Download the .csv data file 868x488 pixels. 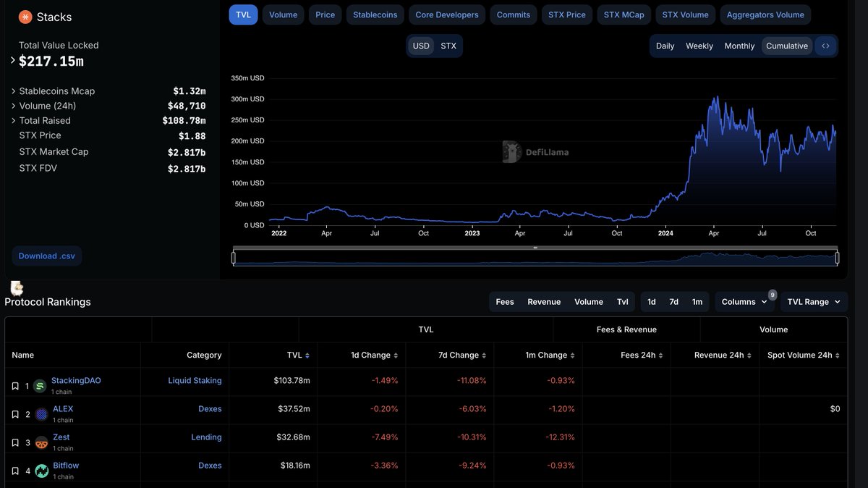click(47, 256)
